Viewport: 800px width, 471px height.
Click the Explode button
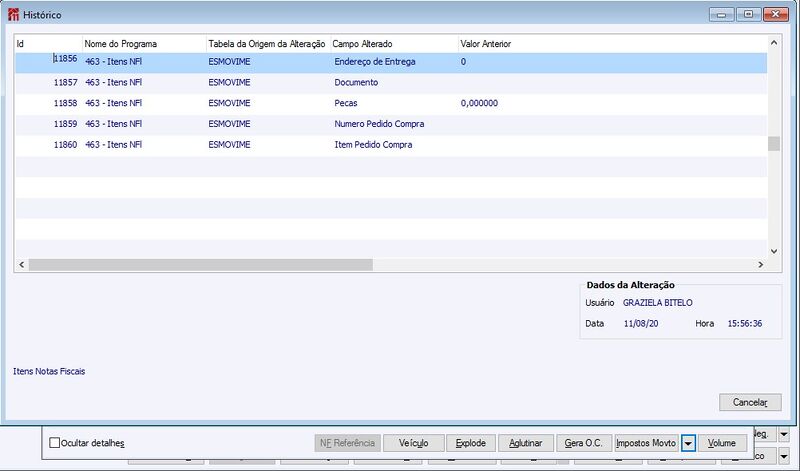pyautogui.click(x=470, y=443)
